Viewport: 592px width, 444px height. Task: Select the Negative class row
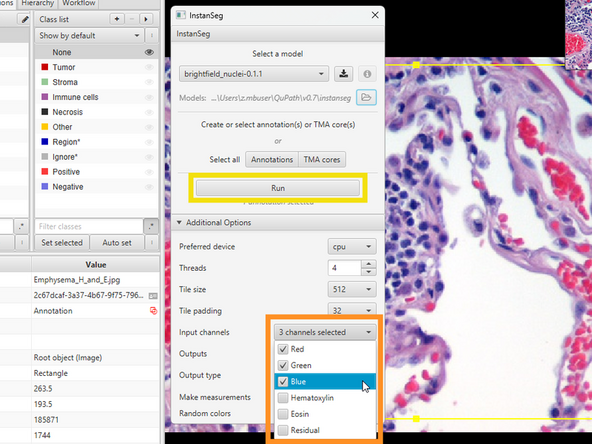click(x=96, y=187)
